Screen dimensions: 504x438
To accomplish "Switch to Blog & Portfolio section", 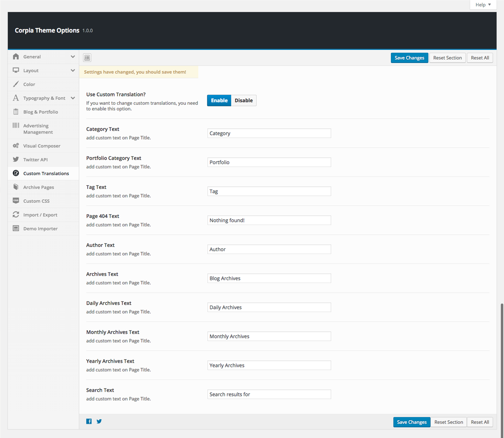I will 41,112.
